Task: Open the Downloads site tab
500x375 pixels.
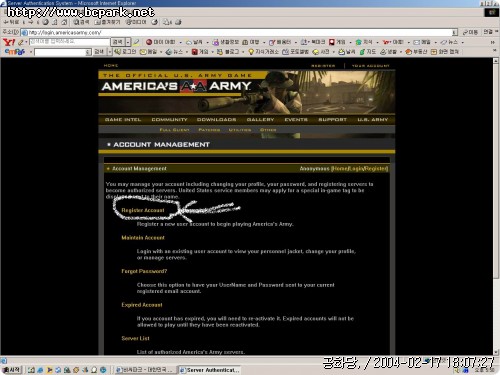Action: pos(216,120)
